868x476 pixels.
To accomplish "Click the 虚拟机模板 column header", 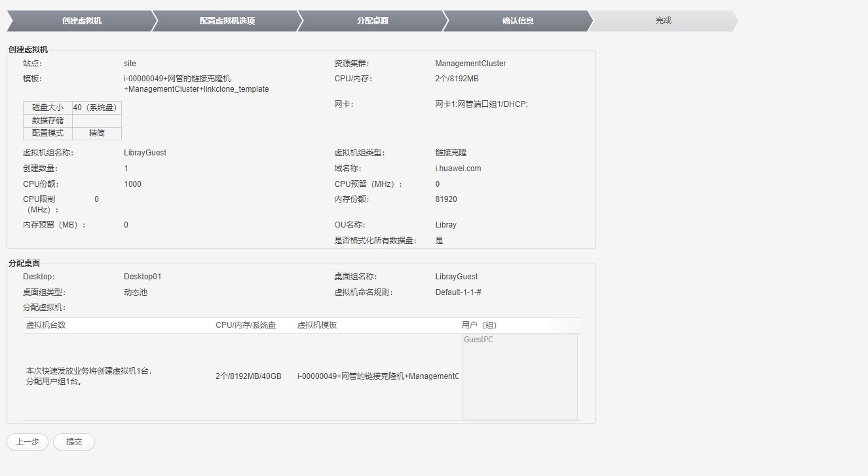I will coord(317,325).
